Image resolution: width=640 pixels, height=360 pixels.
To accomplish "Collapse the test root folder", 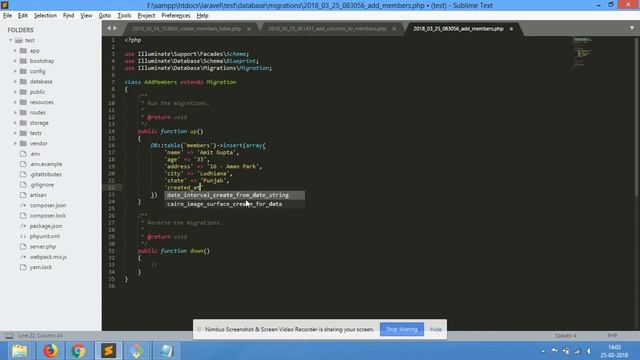I will 11,40.
